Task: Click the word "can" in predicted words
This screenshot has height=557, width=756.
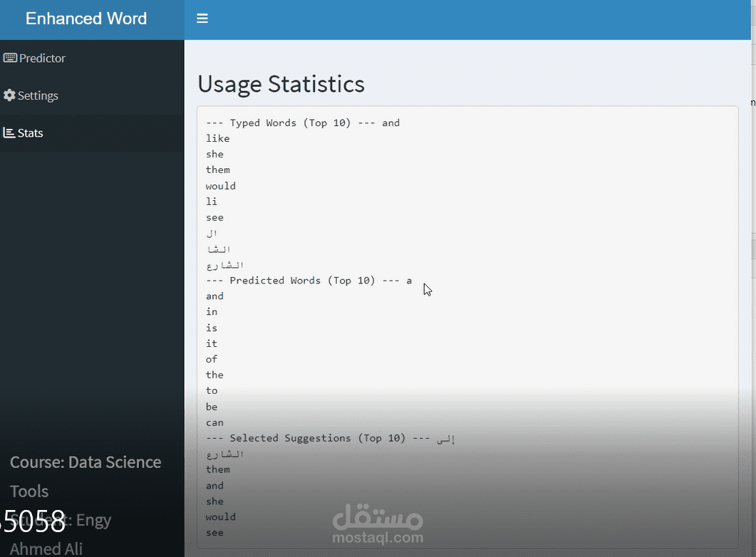Action: [x=214, y=422]
